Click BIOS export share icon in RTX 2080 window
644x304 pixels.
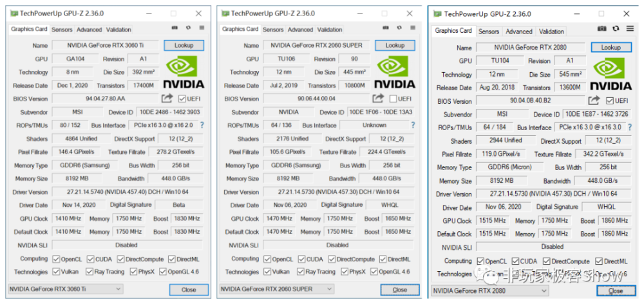(x=594, y=100)
